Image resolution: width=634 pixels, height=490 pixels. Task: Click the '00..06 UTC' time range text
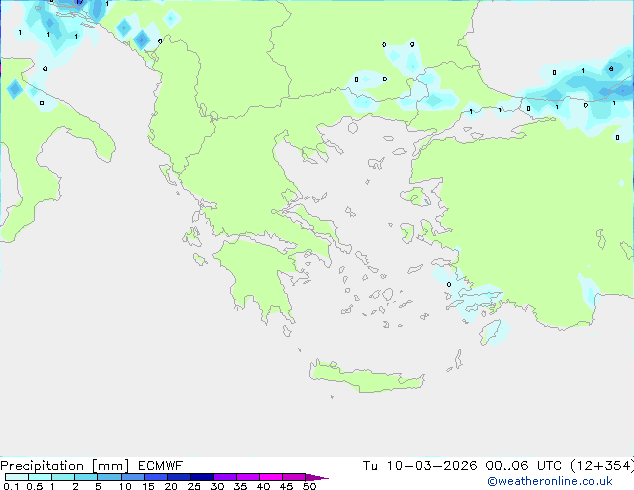[524, 466]
